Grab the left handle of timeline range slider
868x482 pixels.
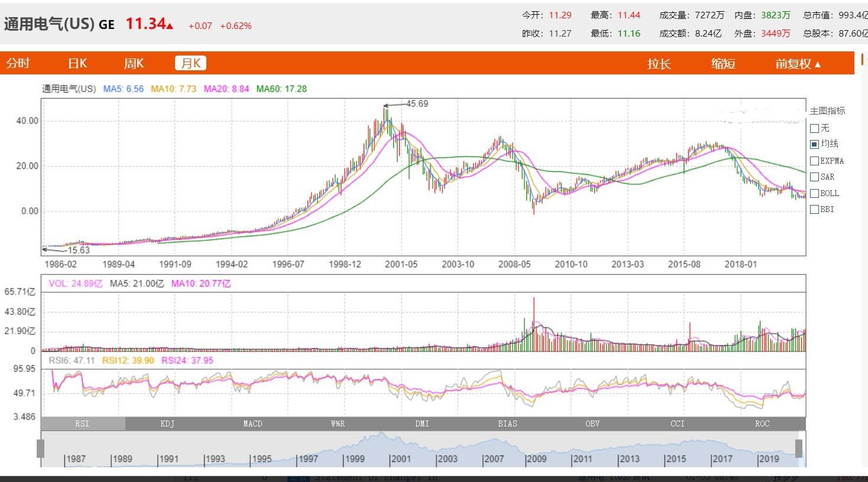coord(40,448)
